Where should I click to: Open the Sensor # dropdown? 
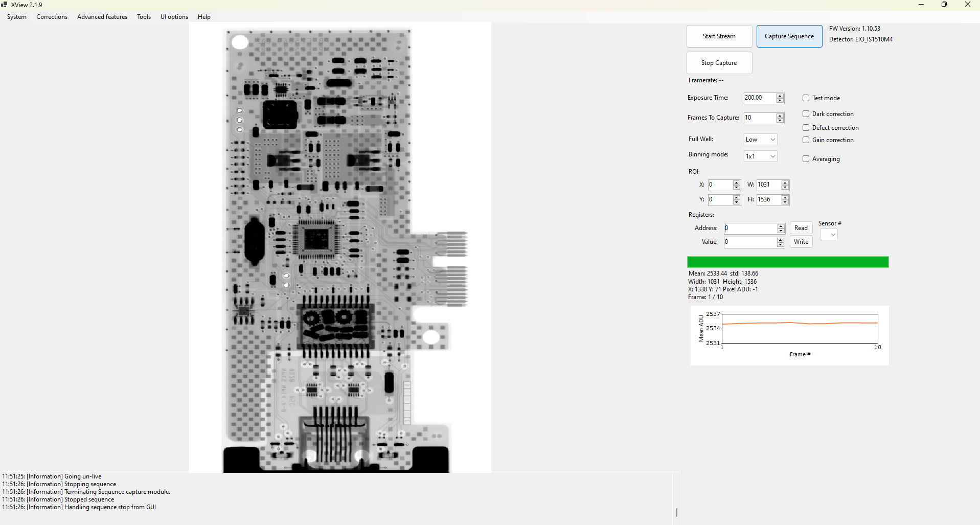pyautogui.click(x=829, y=235)
